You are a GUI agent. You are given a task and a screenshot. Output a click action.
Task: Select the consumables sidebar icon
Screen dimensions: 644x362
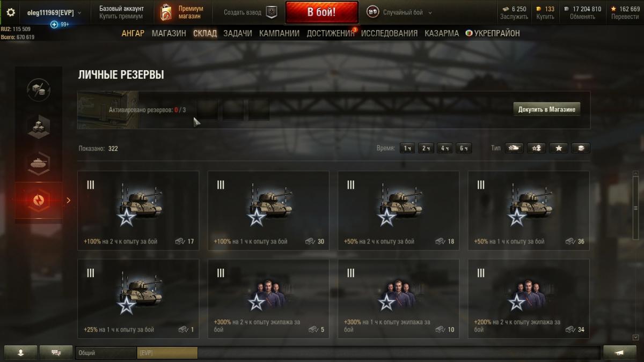(39, 90)
